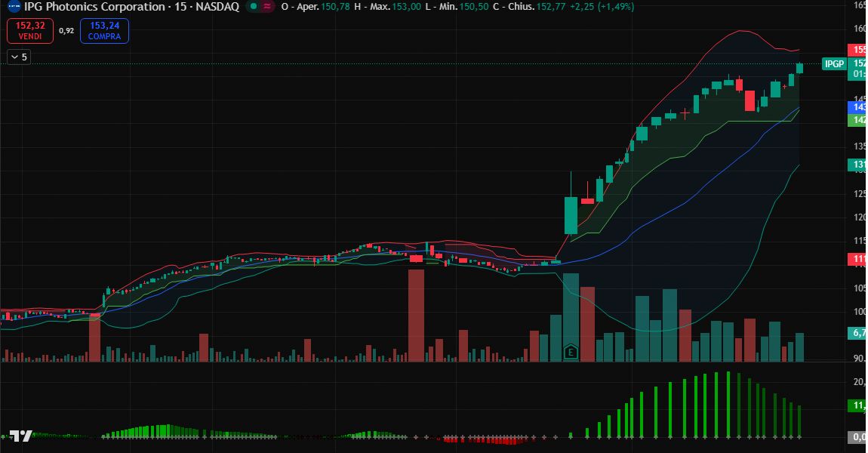Screen dimensions: 868x453
Task: Click the red 111 price label on axis
Action: coord(857,259)
